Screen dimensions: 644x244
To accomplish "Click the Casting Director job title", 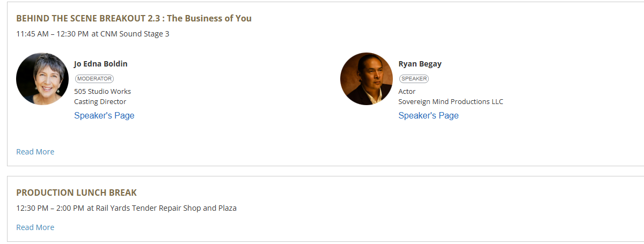I will pyautogui.click(x=100, y=101).
